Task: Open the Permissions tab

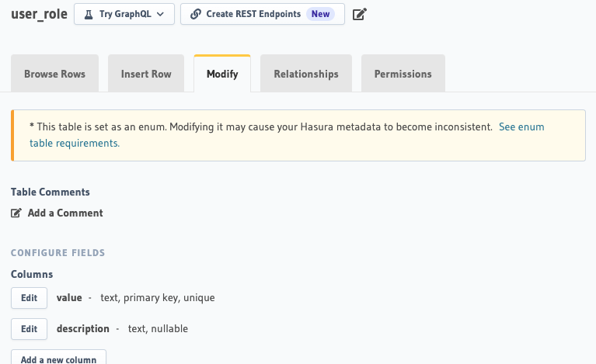Action: coord(403,73)
